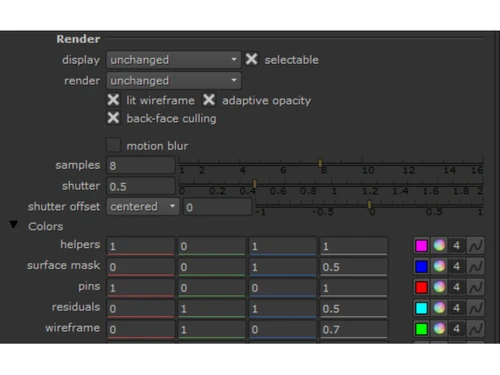Click the pins alpha channel field
This screenshot has width=500, height=375.
(x=354, y=287)
